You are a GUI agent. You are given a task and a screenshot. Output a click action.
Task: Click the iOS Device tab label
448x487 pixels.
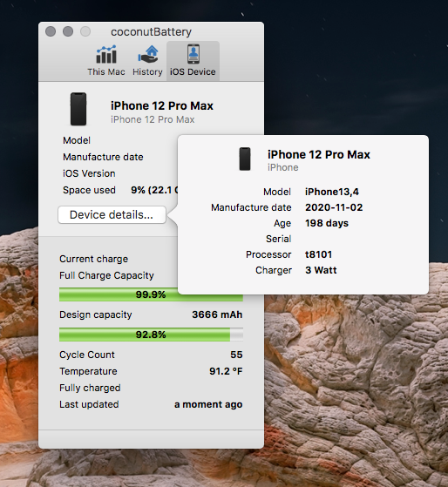coord(193,71)
